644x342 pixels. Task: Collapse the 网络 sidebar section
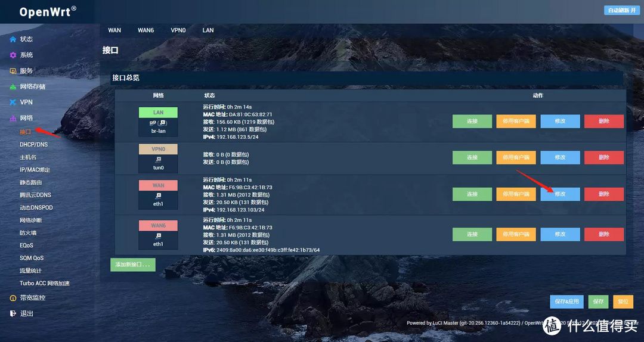[26, 118]
